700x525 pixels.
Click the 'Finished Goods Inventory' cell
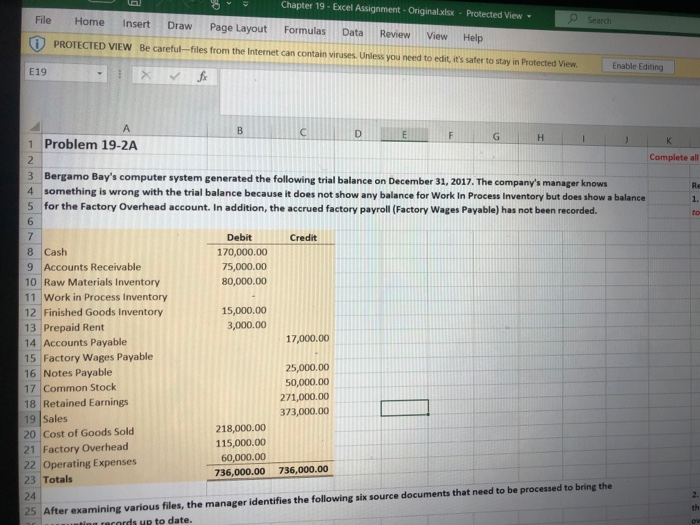click(103, 312)
